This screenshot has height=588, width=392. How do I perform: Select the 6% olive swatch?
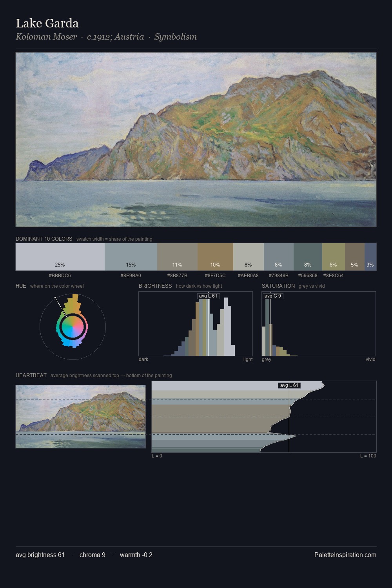pyautogui.click(x=334, y=257)
